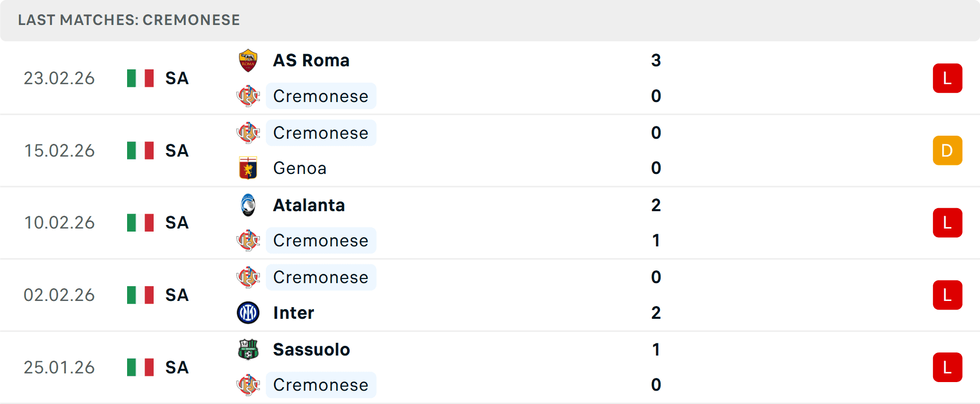Open the Inter team link
980x404 pixels.
click(293, 313)
